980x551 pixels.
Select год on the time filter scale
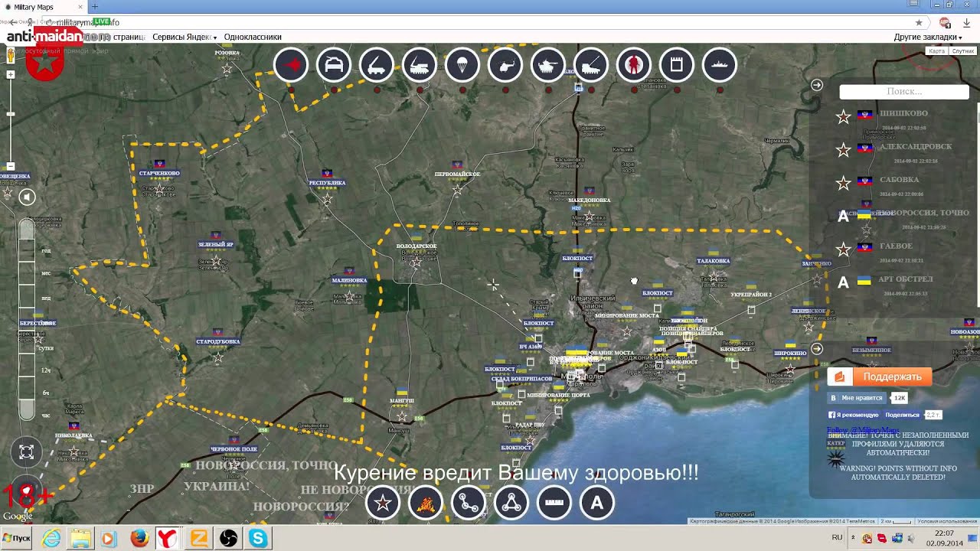46,251
